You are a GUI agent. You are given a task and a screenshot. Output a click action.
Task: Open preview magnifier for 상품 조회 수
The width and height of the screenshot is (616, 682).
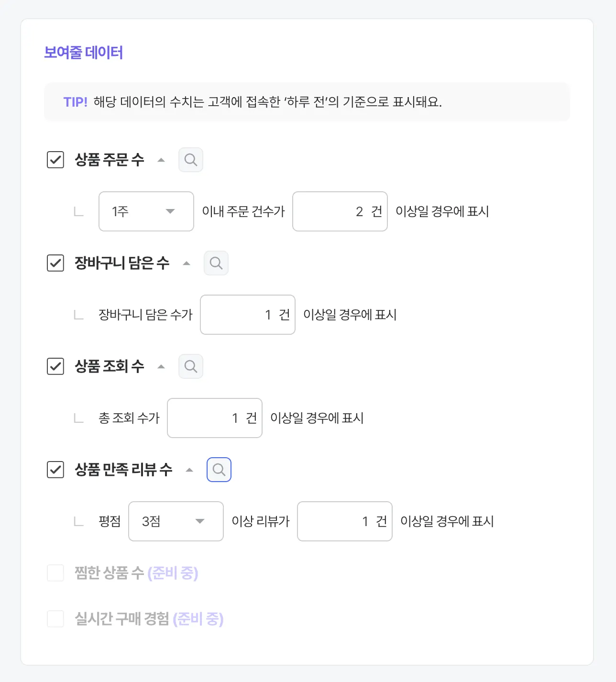tap(191, 366)
